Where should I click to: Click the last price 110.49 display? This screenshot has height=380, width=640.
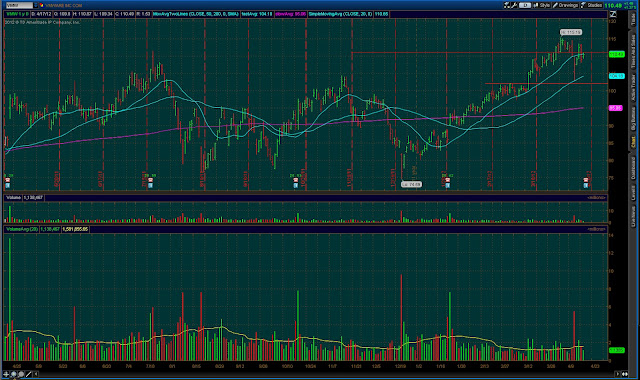tap(613, 5)
